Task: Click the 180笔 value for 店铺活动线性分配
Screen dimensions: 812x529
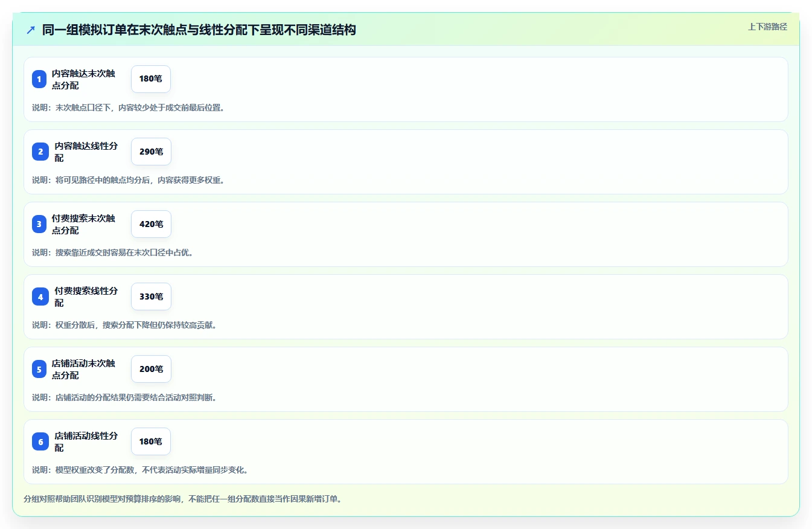Action: (151, 441)
